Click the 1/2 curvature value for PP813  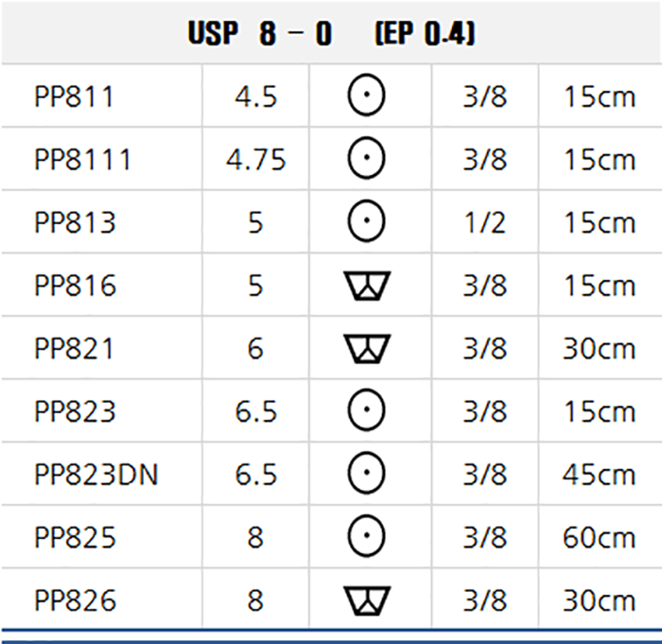484,222
